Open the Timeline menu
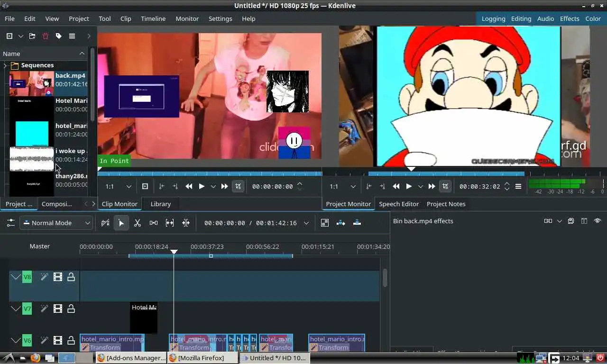 tap(153, 18)
